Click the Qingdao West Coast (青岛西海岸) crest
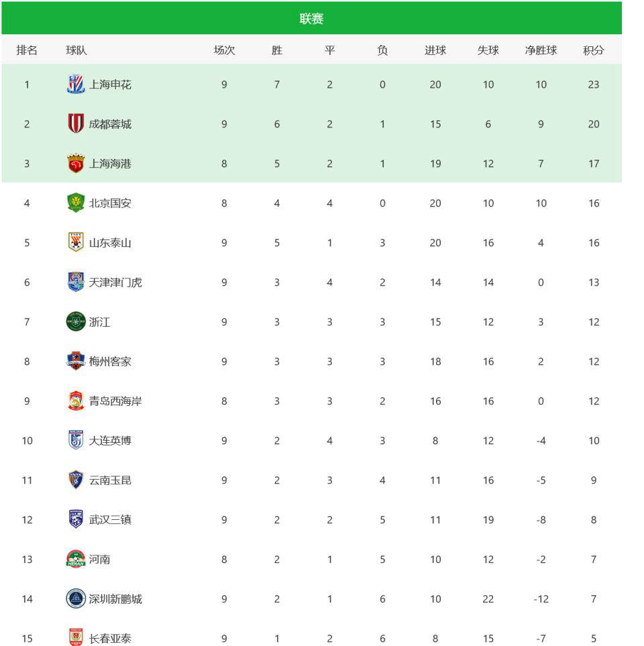The height and width of the screenshot is (646, 644). [x=76, y=401]
